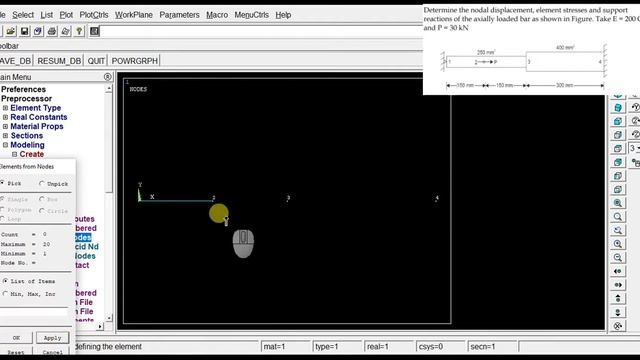Collapse the Create tree node
The width and height of the screenshot is (640, 360).
[x=14, y=154]
